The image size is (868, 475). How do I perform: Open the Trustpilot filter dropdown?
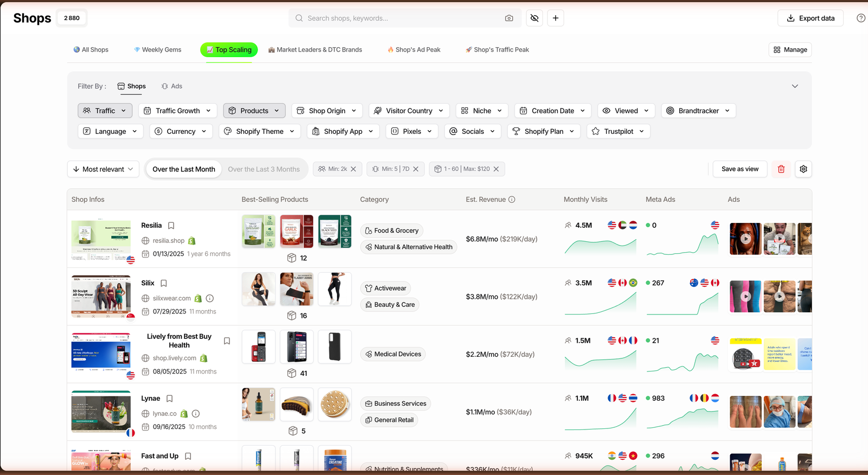[x=618, y=131]
